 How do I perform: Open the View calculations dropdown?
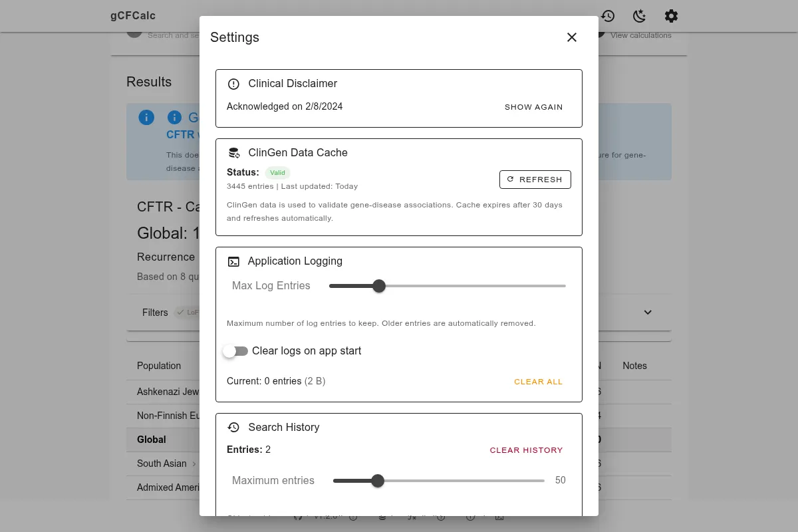click(640, 35)
